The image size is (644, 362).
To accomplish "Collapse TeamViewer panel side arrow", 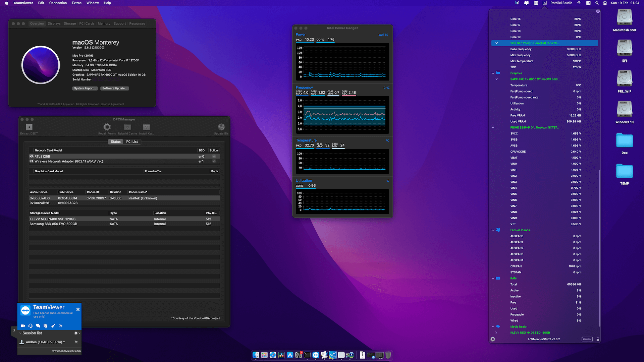I will 14,330.
